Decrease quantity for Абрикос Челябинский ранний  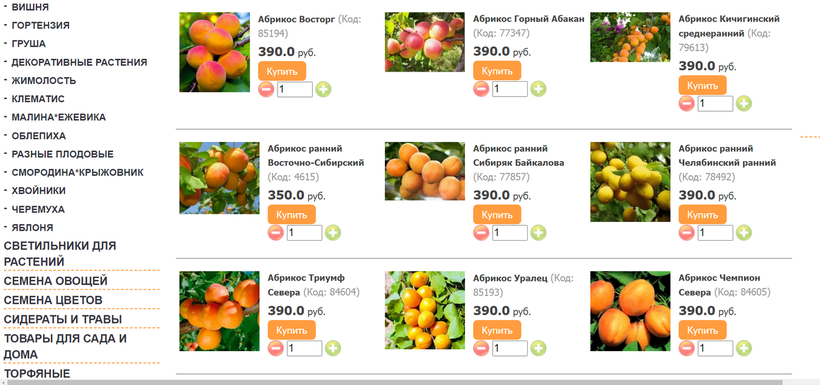686,233
